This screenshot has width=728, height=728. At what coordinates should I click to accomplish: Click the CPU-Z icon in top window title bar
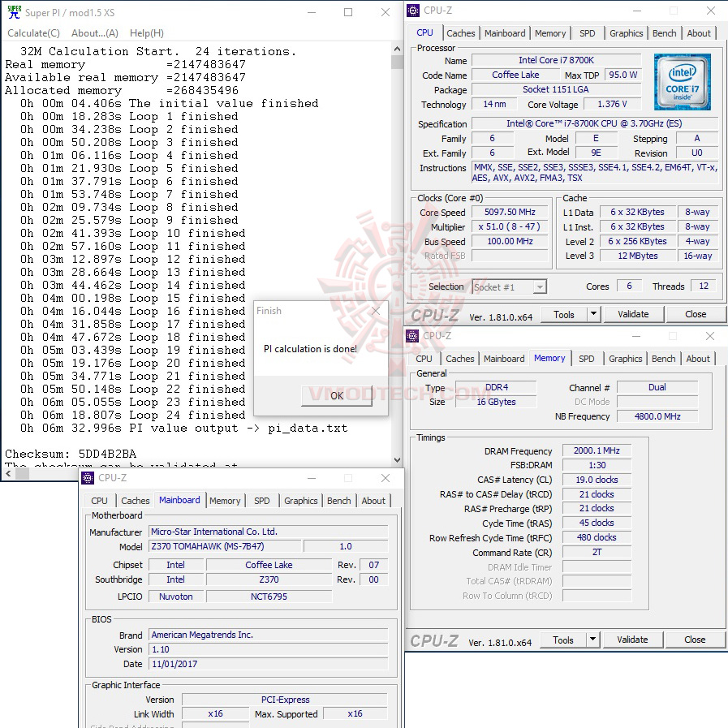coord(413,11)
